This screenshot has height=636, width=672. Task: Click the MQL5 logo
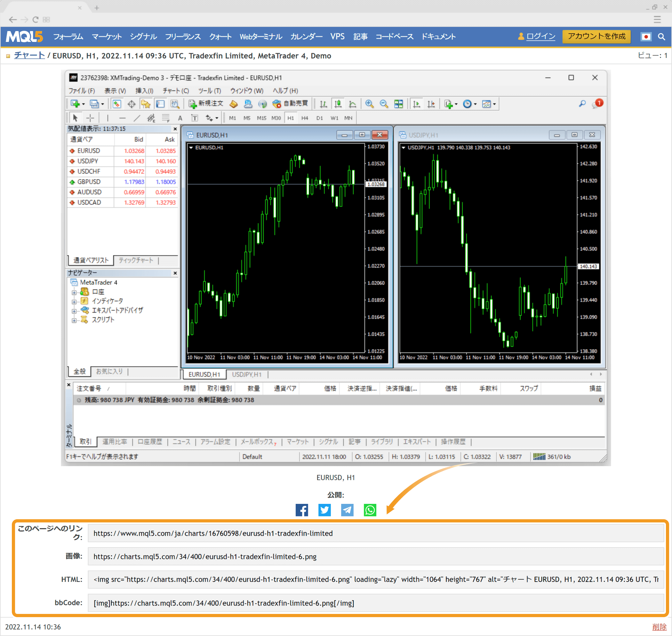24,36
